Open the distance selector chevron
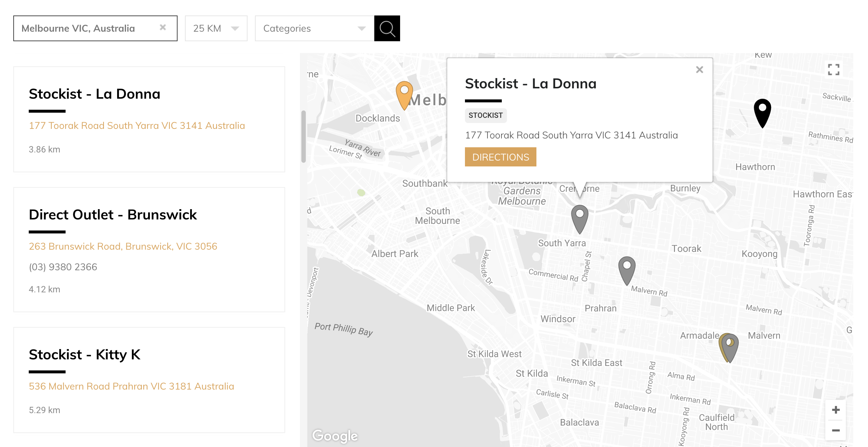 (236, 28)
